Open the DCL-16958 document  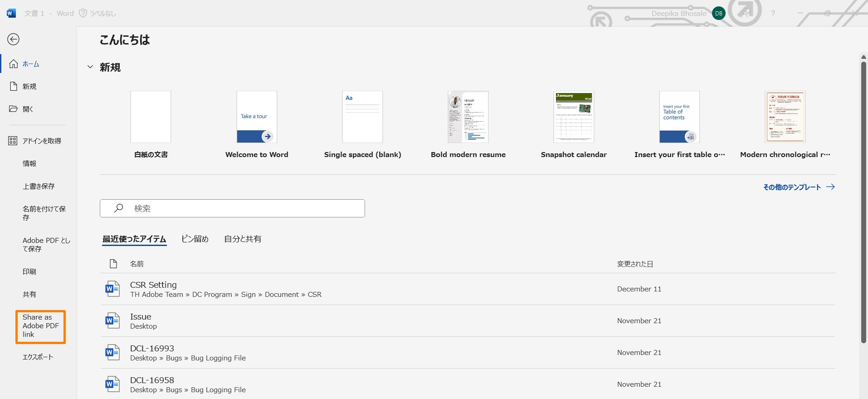tap(468, 384)
